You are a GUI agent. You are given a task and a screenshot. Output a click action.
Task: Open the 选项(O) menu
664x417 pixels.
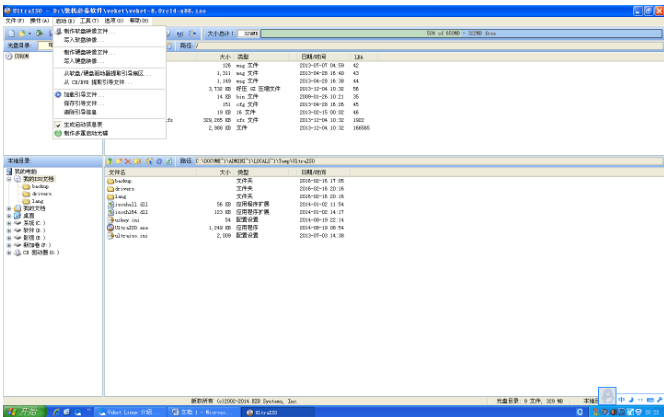coord(114,20)
